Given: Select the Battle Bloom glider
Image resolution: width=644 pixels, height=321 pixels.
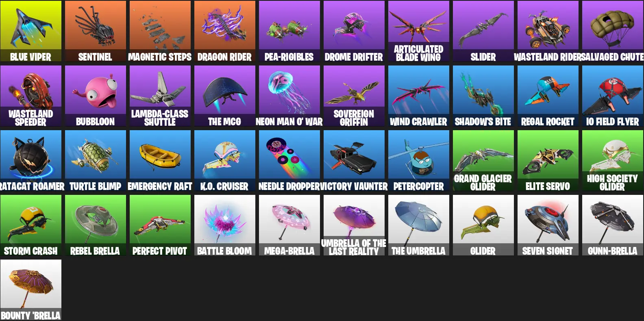Looking at the screenshot, I should point(225,225).
